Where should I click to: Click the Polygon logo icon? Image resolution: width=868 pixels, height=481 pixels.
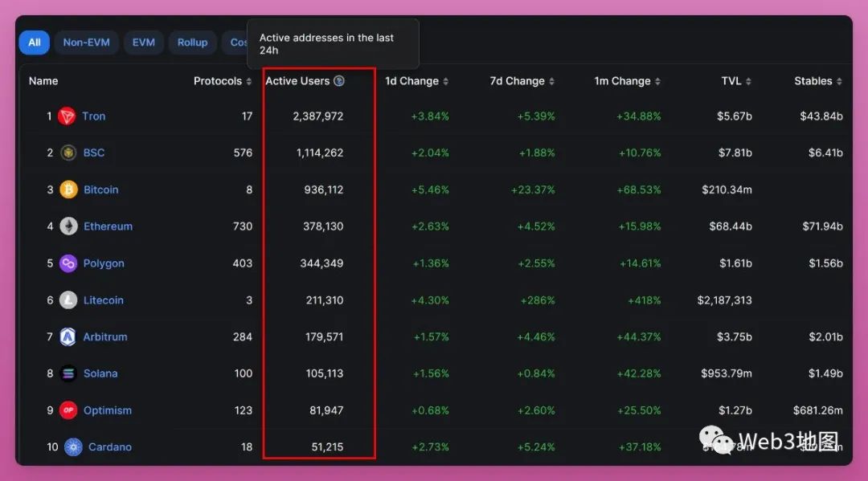[68, 263]
